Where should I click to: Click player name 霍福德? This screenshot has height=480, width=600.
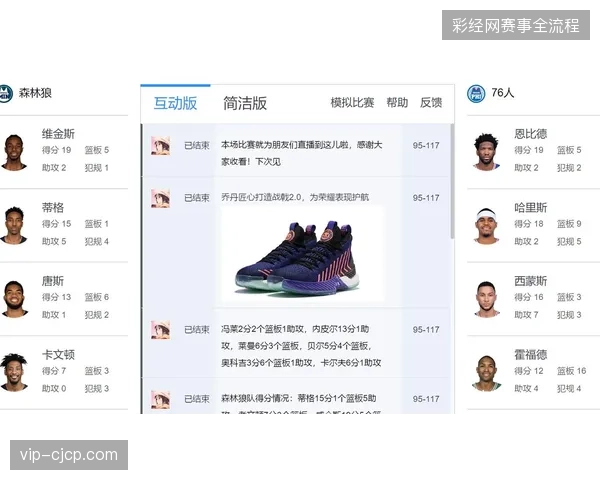[531, 355]
